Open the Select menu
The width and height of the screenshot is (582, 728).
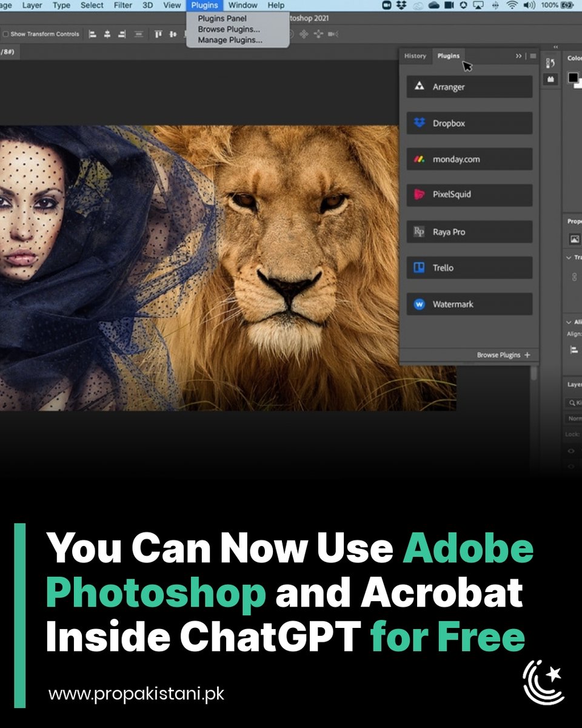92,5
